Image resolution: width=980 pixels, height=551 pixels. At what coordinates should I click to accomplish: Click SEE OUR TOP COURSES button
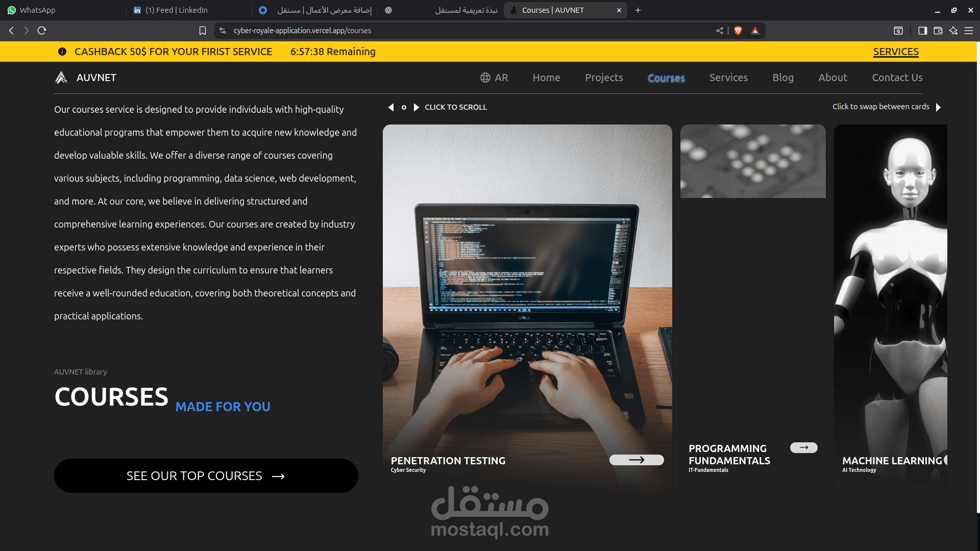[206, 475]
